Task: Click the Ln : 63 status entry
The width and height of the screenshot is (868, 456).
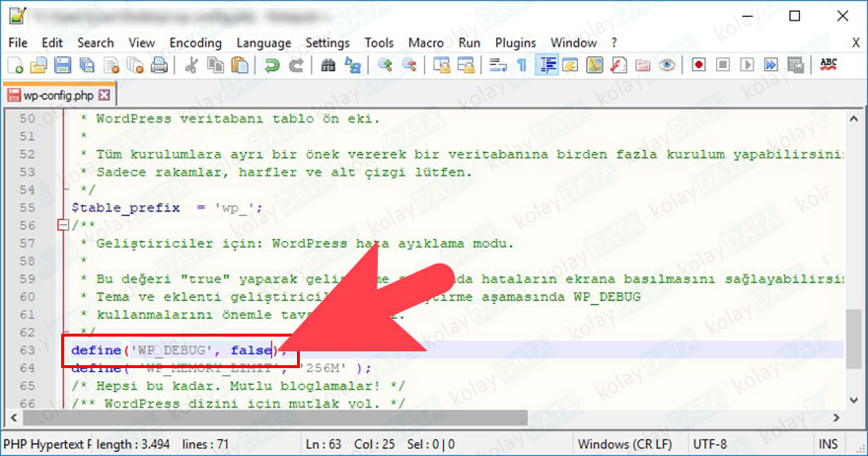Action: coord(324,444)
